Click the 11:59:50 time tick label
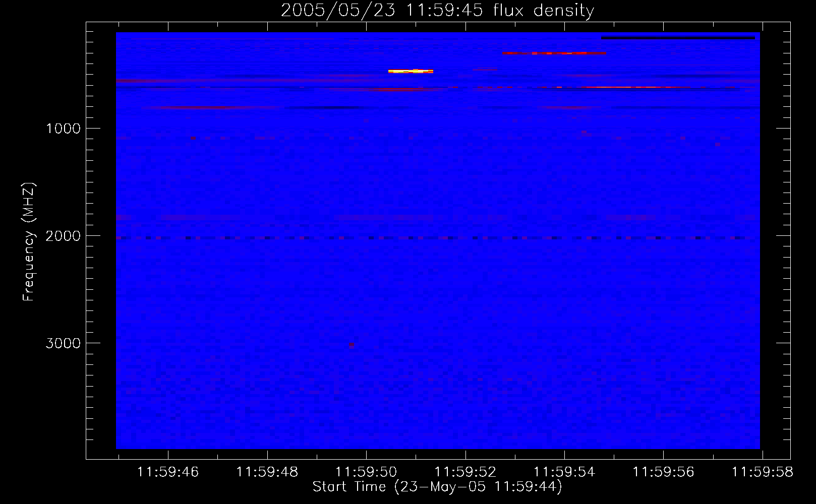 pyautogui.click(x=366, y=472)
